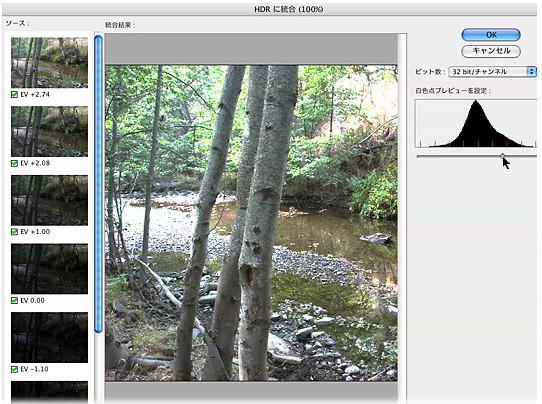
Task: Select the EV +2.74 source thumbnail
Action: tap(49, 63)
